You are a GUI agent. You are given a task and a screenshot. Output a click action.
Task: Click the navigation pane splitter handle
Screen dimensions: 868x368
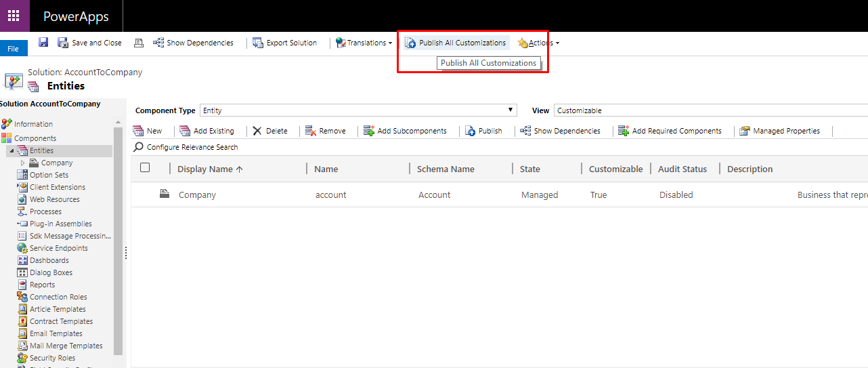click(x=126, y=252)
